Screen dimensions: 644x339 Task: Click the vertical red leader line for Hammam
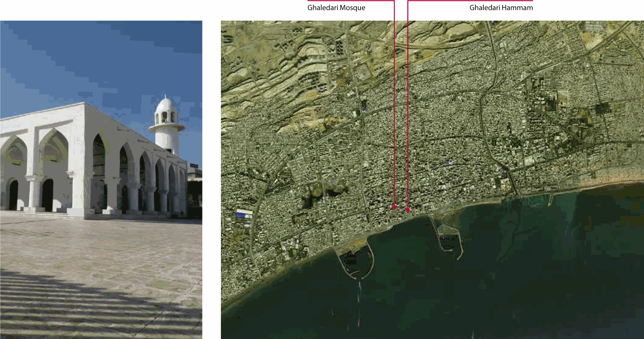pyautogui.click(x=408, y=97)
